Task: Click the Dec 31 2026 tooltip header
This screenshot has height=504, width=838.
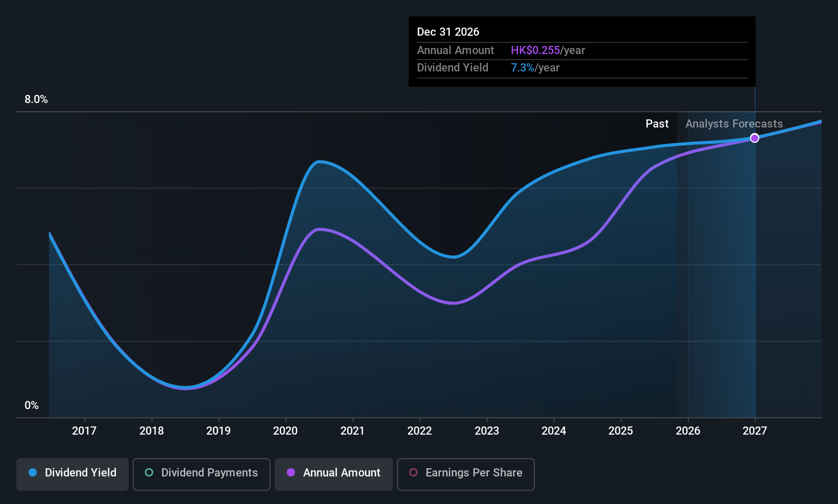Action: point(448,32)
